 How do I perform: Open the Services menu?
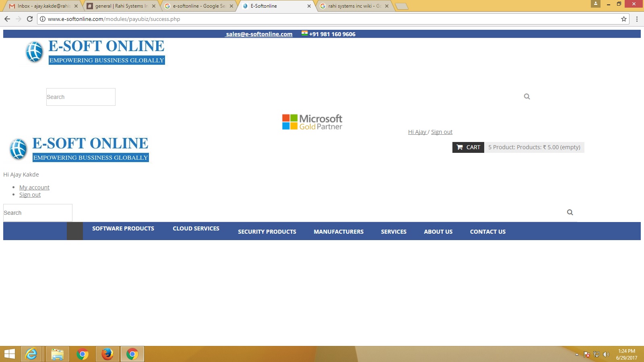pos(394,232)
